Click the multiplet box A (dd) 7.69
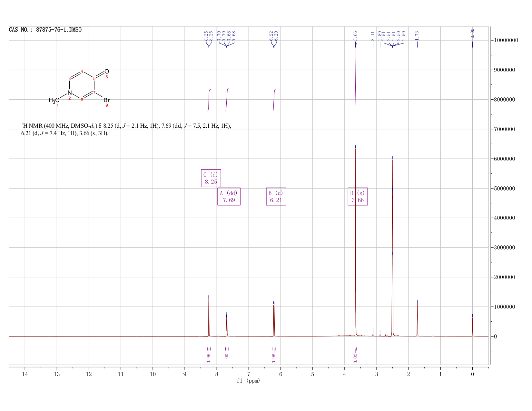Viewport: 532px width, 411px height. pyautogui.click(x=229, y=196)
